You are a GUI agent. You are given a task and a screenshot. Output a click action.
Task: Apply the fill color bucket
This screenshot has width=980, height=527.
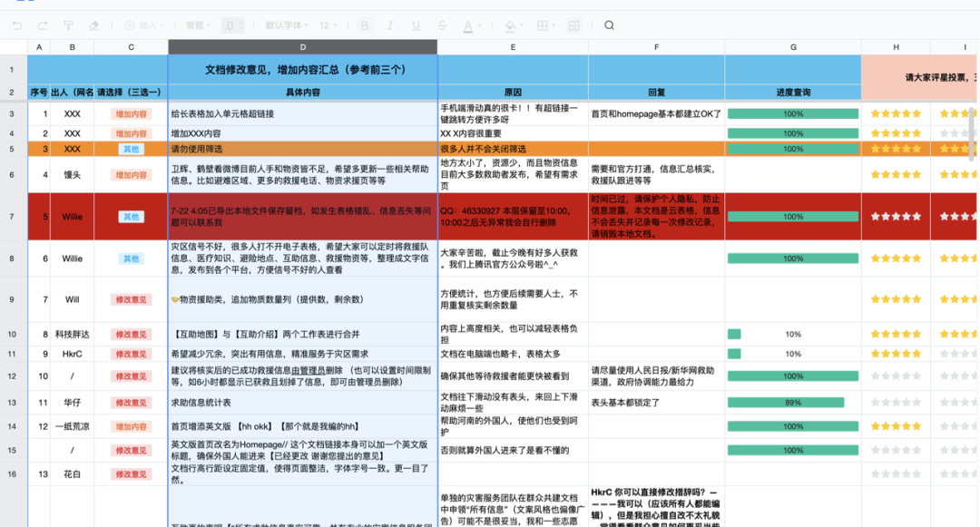510,26
